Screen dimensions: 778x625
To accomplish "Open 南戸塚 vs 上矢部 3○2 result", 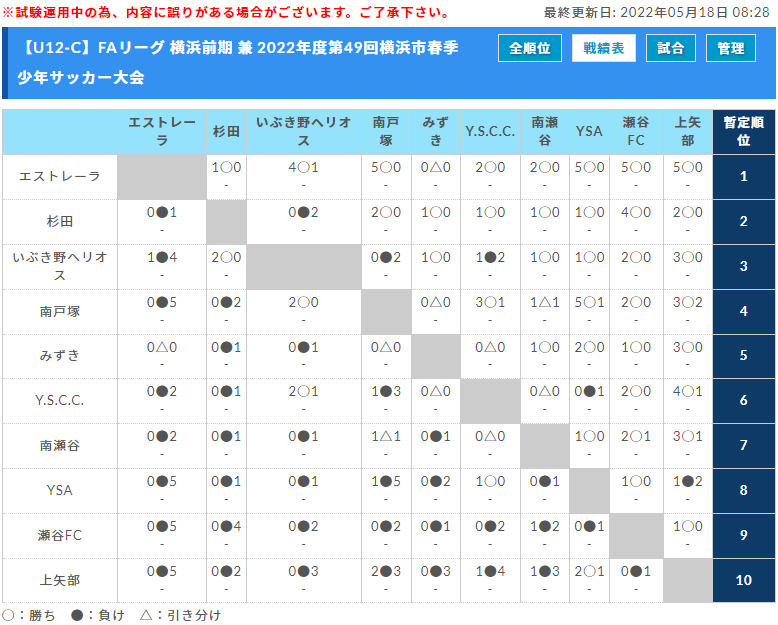I will point(688,303).
